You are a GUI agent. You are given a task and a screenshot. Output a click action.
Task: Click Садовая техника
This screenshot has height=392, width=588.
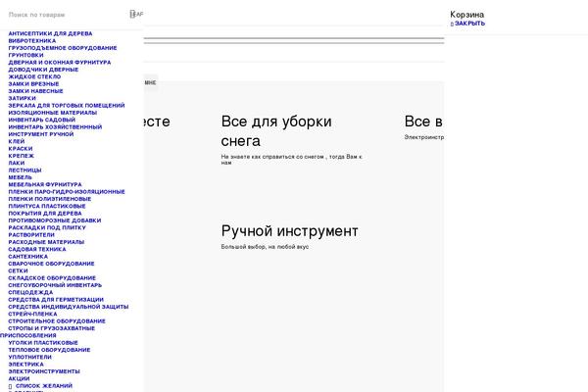37,249
